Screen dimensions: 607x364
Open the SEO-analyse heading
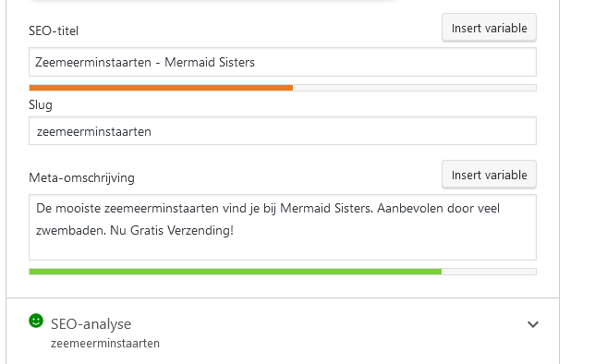click(91, 324)
